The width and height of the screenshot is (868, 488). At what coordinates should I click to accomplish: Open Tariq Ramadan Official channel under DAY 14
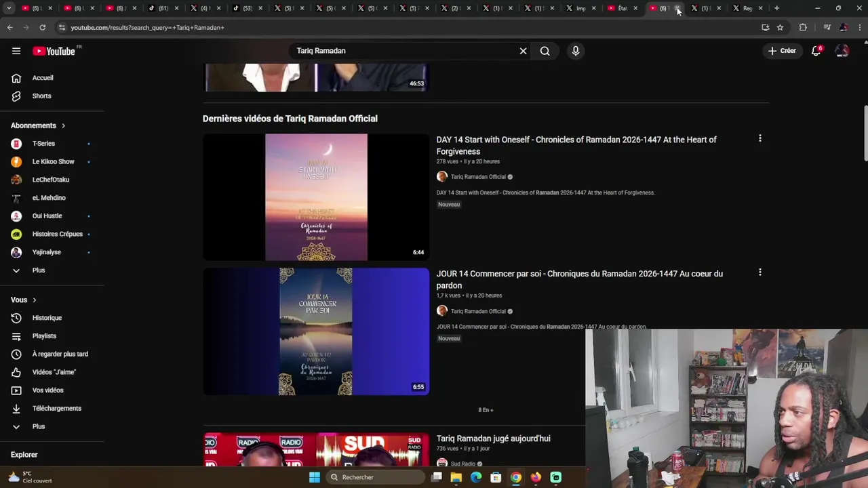[478, 177]
